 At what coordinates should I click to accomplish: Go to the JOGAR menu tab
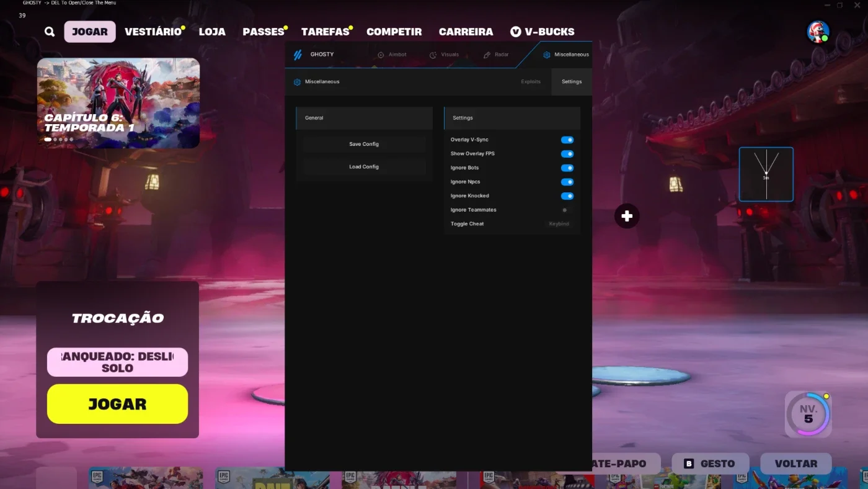90,32
